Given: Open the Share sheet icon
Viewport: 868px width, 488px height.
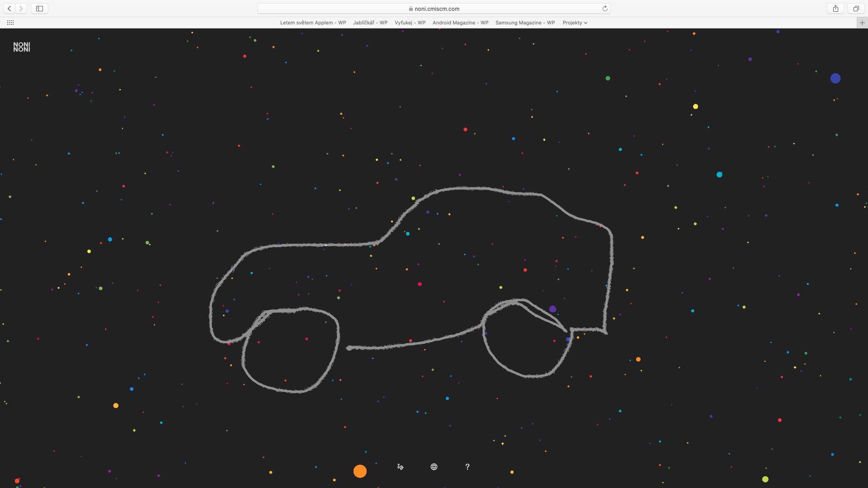Looking at the screenshot, I should [x=835, y=9].
